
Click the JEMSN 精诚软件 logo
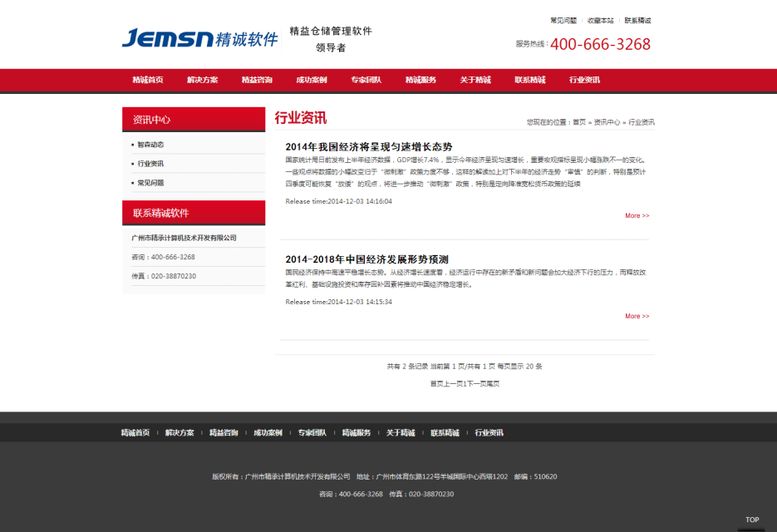[x=199, y=38]
